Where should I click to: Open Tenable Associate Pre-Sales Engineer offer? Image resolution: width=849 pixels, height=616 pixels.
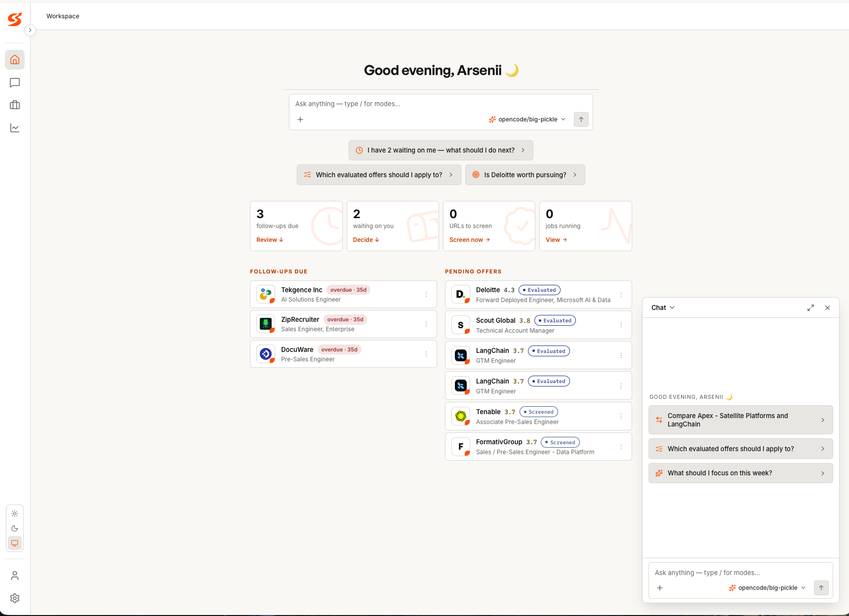(538, 416)
